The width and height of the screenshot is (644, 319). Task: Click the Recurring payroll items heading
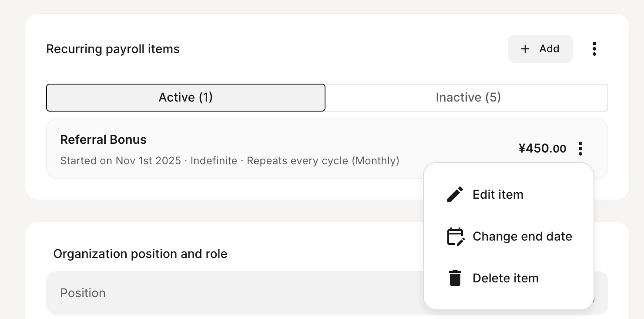tap(113, 49)
